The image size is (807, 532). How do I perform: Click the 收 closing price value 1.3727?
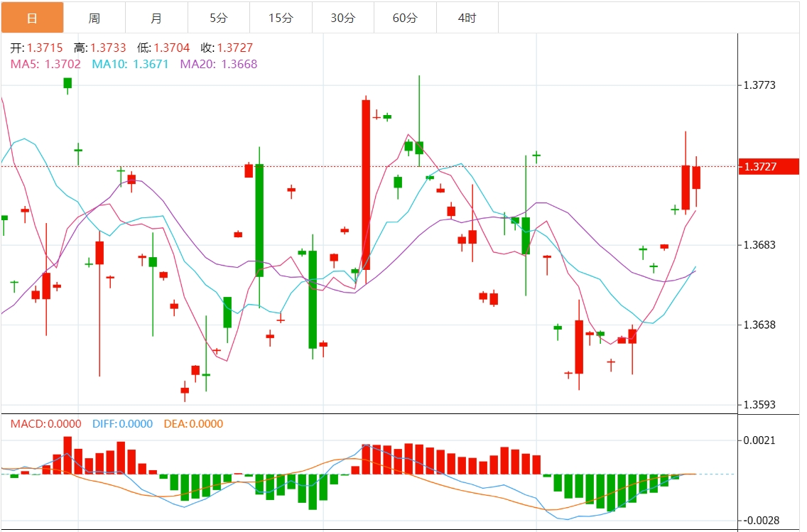point(234,48)
